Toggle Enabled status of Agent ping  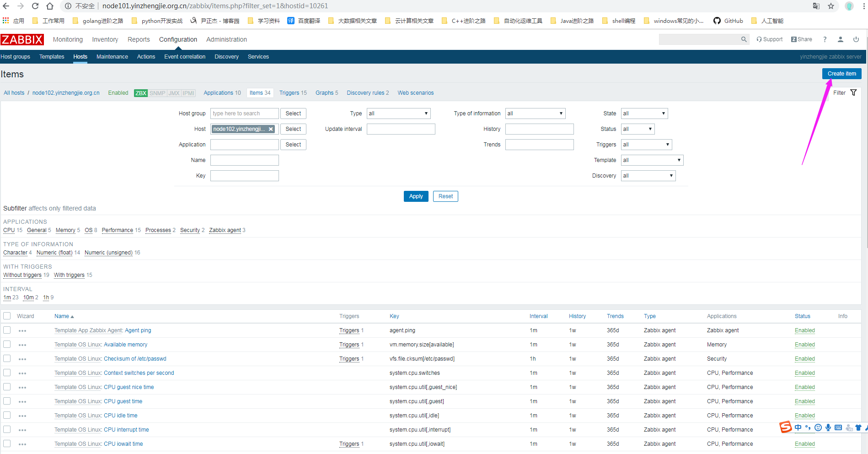click(804, 330)
